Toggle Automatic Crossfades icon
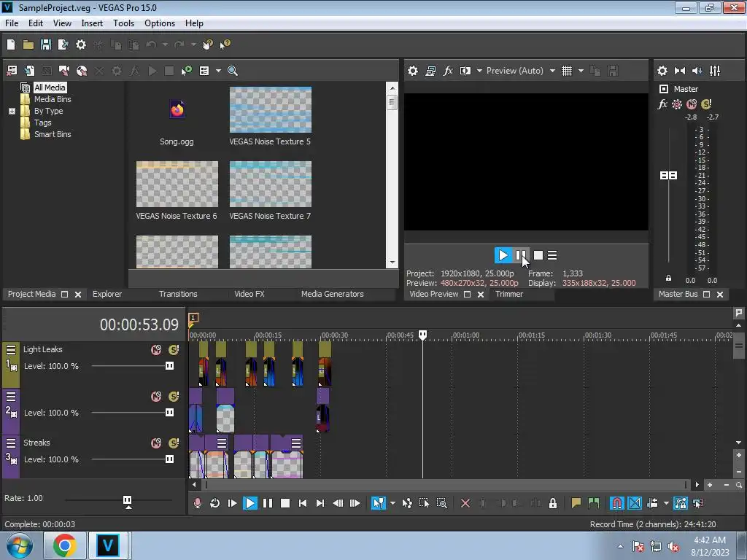The image size is (747, 560). pyautogui.click(x=635, y=503)
